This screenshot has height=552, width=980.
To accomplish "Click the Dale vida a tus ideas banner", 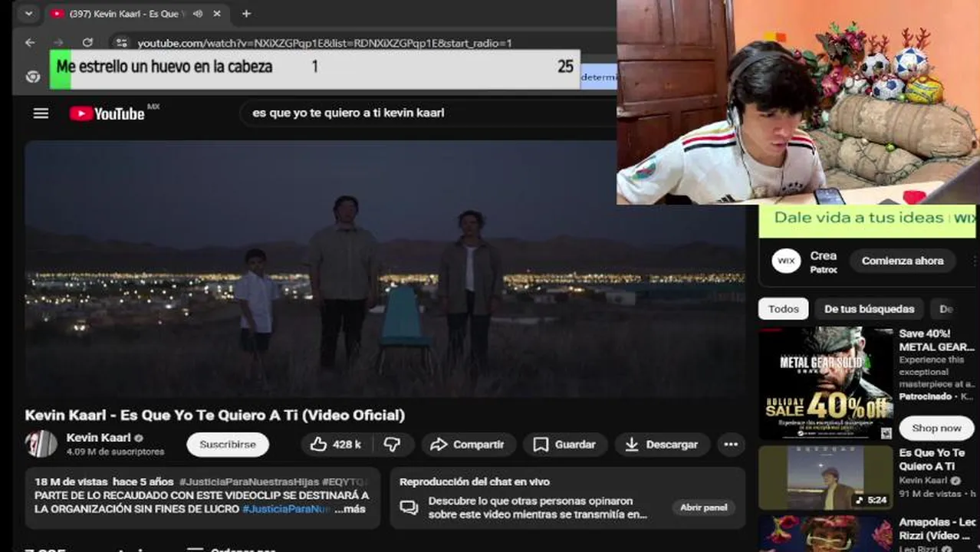I will [x=867, y=221].
